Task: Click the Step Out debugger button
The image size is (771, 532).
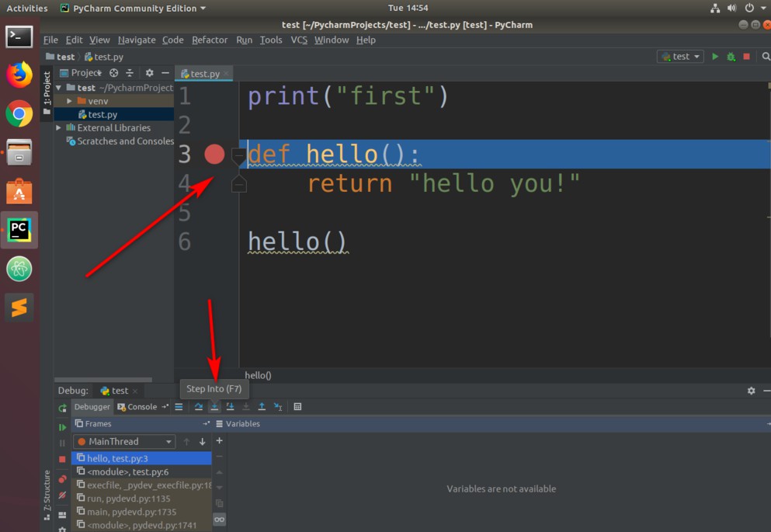Action: click(262, 407)
